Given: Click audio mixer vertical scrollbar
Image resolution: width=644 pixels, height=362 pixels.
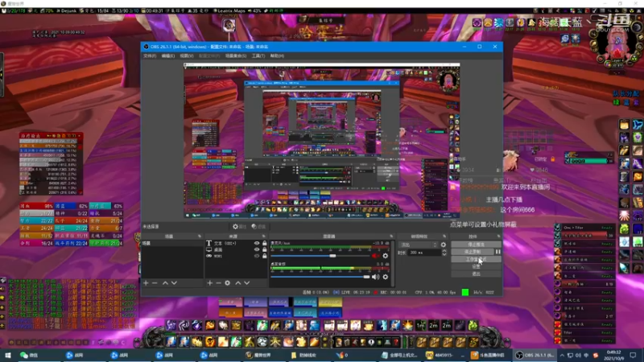Looking at the screenshot, I should [x=393, y=263].
